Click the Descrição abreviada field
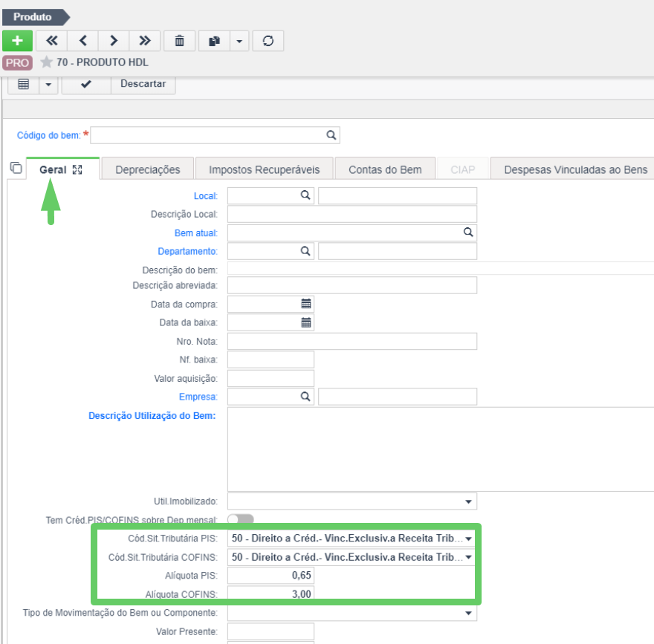This screenshot has height=644, width=654. tap(352, 285)
